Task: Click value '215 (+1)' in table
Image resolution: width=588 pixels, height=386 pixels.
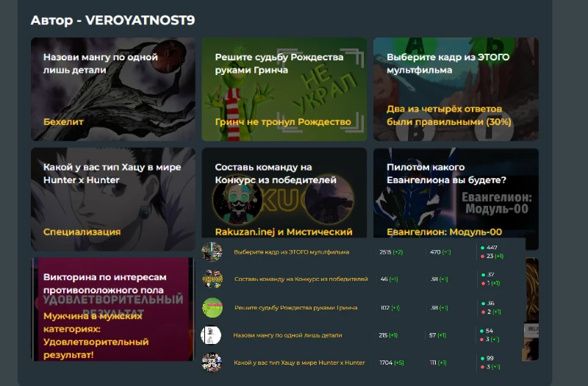Action: pyautogui.click(x=388, y=335)
